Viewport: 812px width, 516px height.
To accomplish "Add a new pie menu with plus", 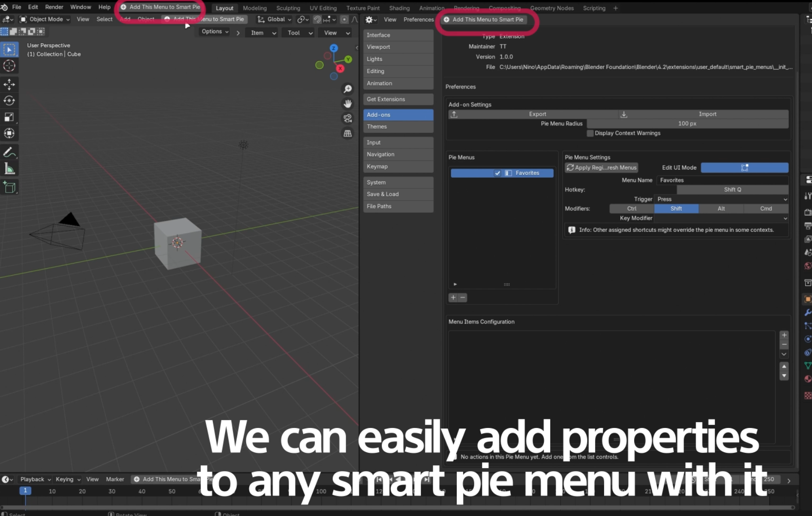I will pyautogui.click(x=453, y=297).
